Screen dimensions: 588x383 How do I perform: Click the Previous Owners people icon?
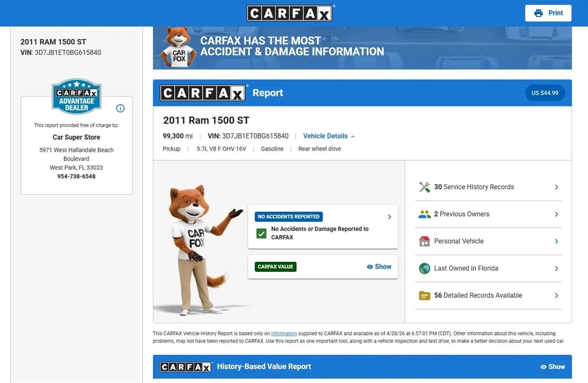[x=424, y=214]
